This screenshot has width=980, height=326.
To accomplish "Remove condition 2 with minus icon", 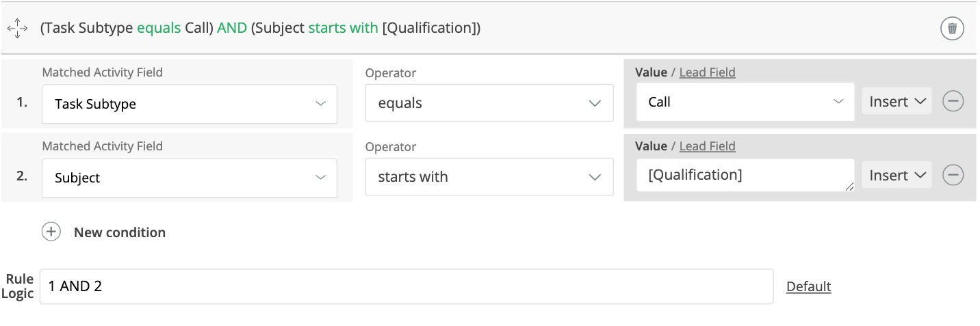I will (953, 176).
